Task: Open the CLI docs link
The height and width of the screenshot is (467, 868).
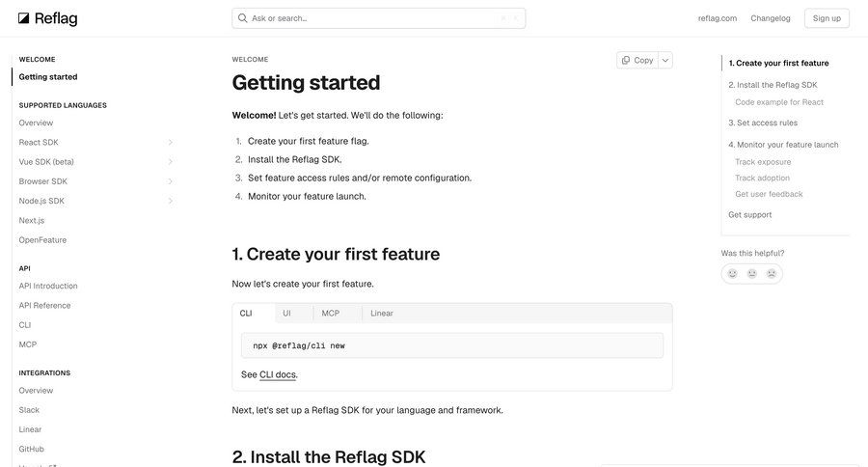Action: [278, 374]
